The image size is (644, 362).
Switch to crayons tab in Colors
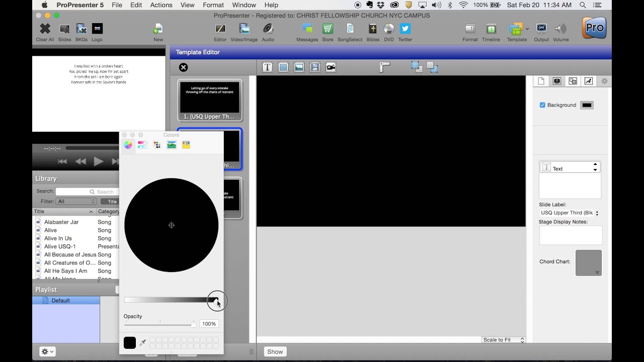186,145
